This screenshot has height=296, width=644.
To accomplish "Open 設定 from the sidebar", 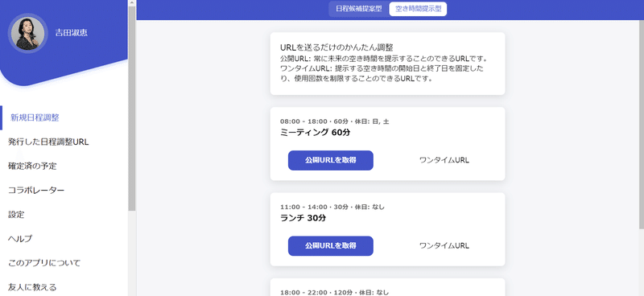I will 16,215.
